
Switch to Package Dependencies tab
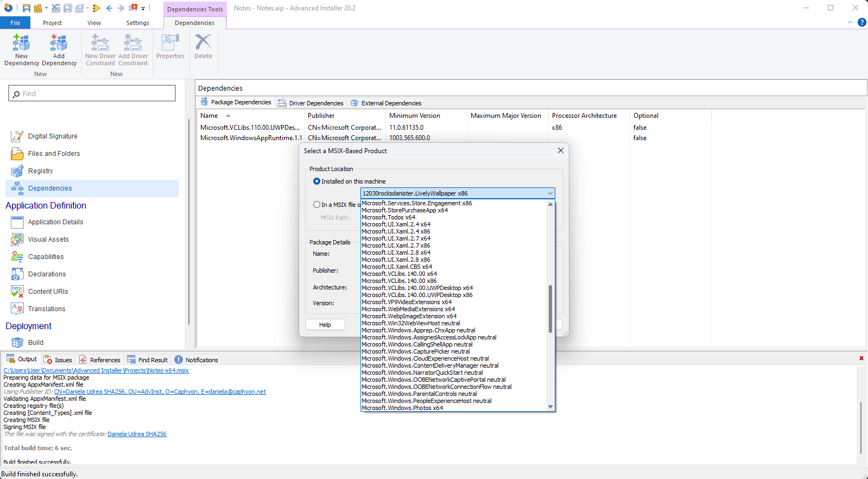point(236,102)
